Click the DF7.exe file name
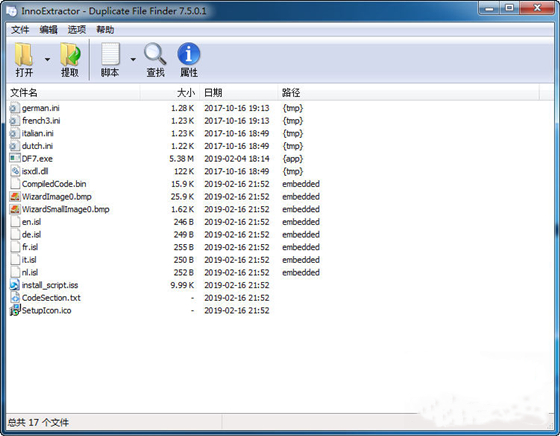Image resolution: width=560 pixels, height=436 pixels. [37, 159]
